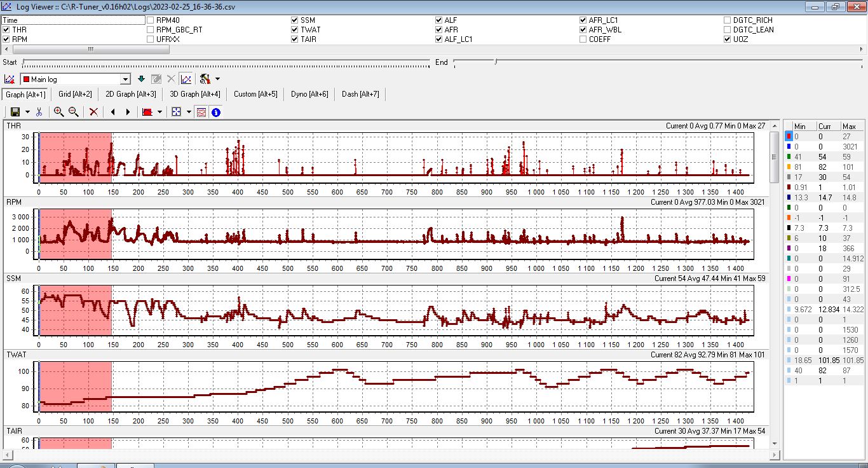
Task: Select the Time item in channel list
Action: point(74,20)
